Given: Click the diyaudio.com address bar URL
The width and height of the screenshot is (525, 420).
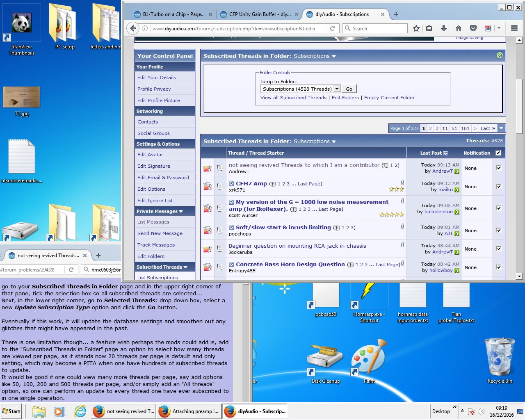Looking at the screenshot, I should pyautogui.click(x=234, y=29).
